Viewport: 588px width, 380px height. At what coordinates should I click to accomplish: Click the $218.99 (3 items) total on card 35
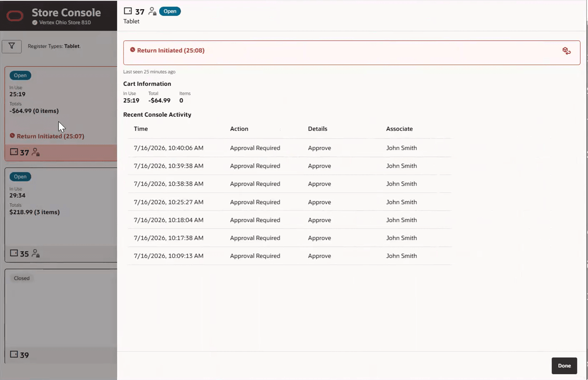click(x=35, y=212)
